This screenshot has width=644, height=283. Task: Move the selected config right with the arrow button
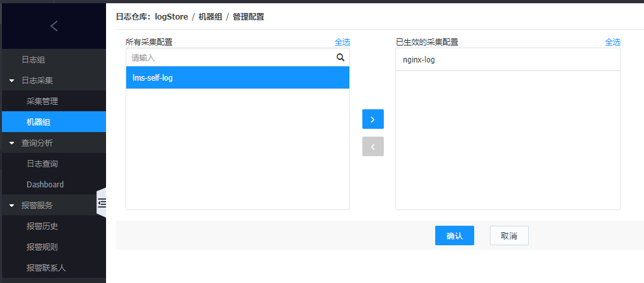click(373, 119)
